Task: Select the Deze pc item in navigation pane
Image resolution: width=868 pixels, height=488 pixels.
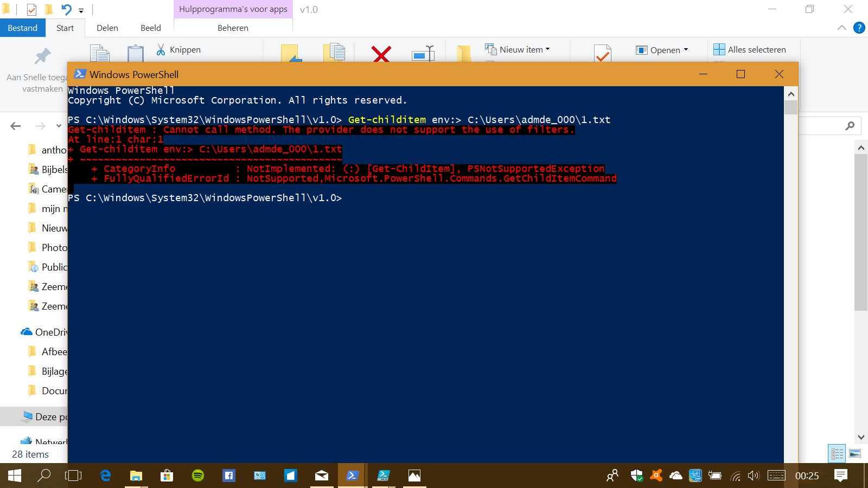Action: pos(44,416)
